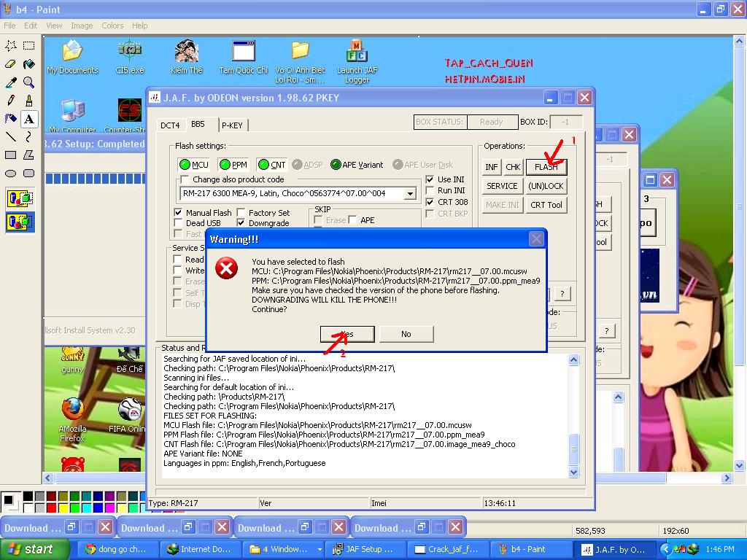Pick the yellow color swatch in palette
The width and height of the screenshot is (747, 560).
[x=63, y=507]
